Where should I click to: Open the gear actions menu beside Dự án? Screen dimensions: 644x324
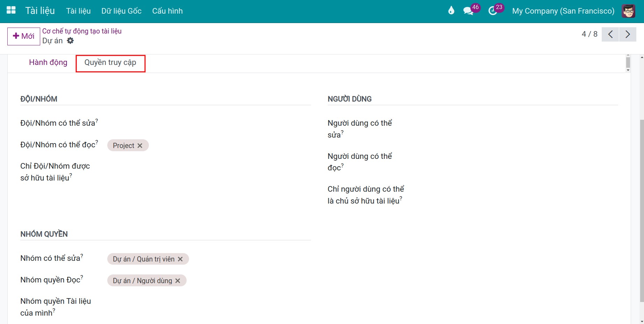[70, 40]
